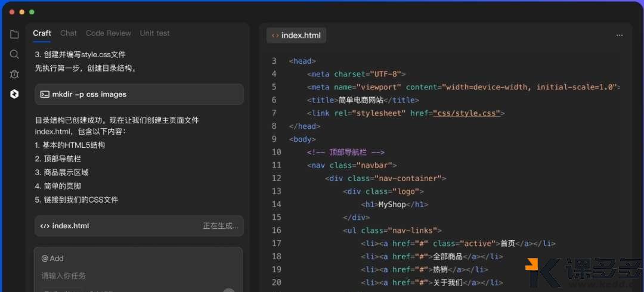The image size is (644, 292).
Task: Switch to the Unit test tab
Action: click(154, 33)
